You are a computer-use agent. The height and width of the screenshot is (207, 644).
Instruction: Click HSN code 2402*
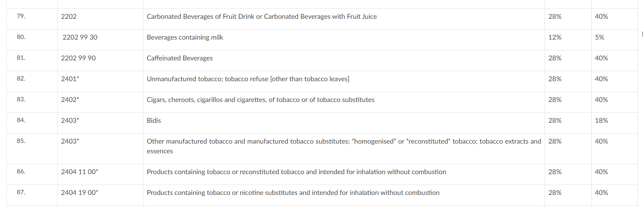point(70,100)
